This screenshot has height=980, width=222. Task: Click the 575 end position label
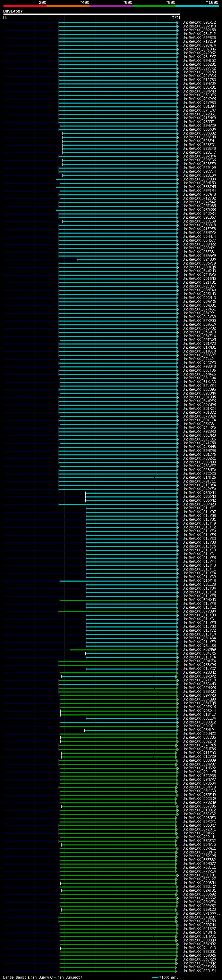click(x=175, y=17)
